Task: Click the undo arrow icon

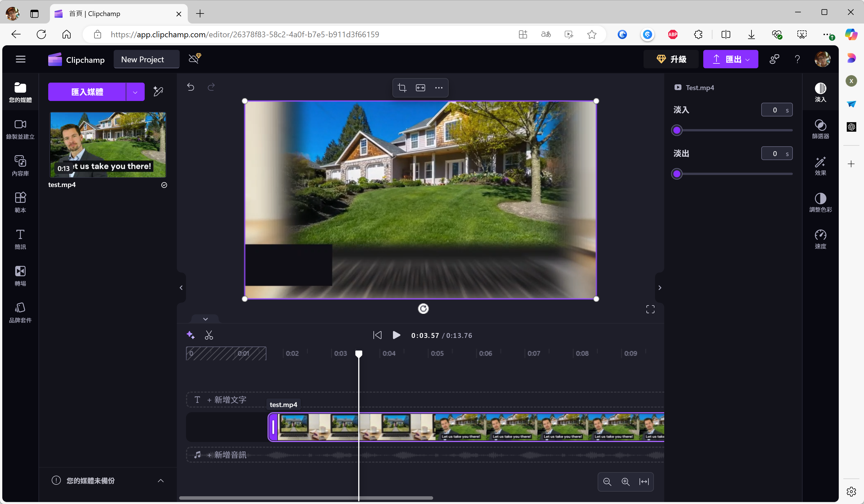Action: pyautogui.click(x=191, y=87)
